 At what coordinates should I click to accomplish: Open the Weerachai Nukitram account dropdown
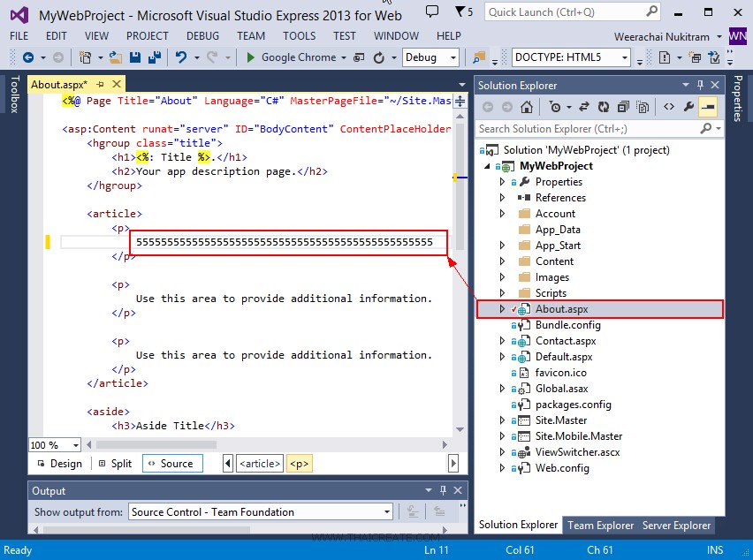click(x=668, y=37)
